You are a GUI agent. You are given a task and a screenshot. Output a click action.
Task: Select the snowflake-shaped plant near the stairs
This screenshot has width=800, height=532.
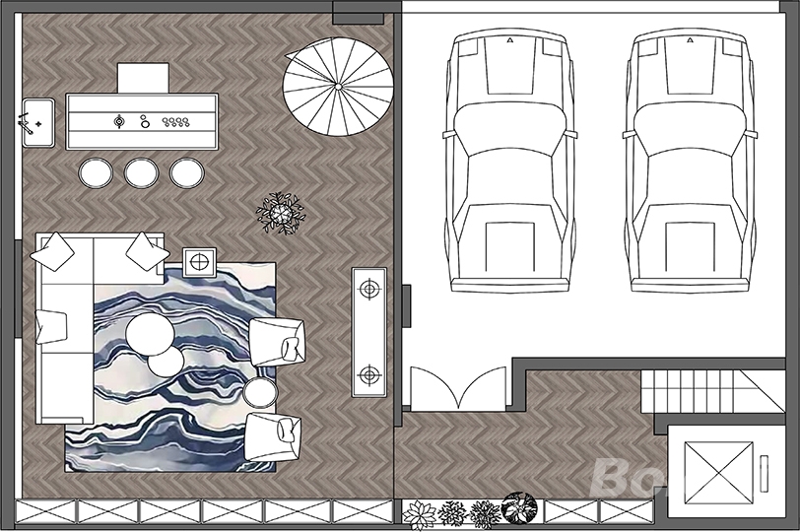coord(279,212)
